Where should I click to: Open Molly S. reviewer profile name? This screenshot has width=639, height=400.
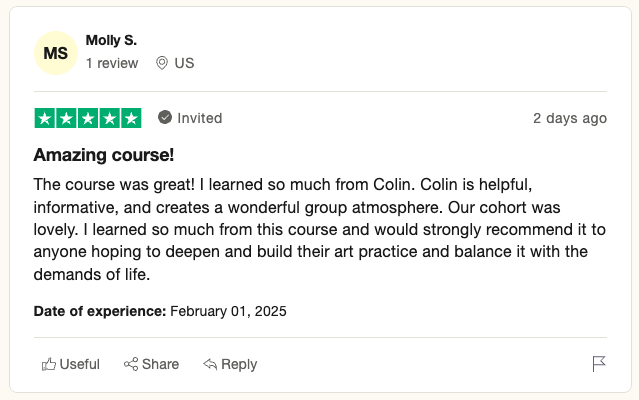[x=111, y=40]
